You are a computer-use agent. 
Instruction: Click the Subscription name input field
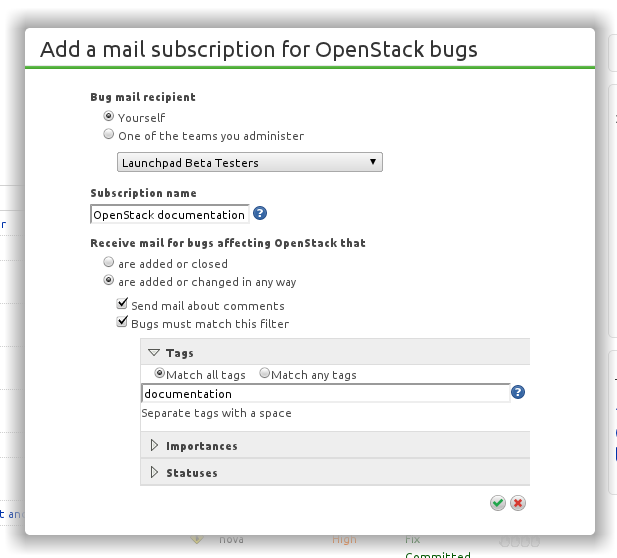[x=170, y=214]
